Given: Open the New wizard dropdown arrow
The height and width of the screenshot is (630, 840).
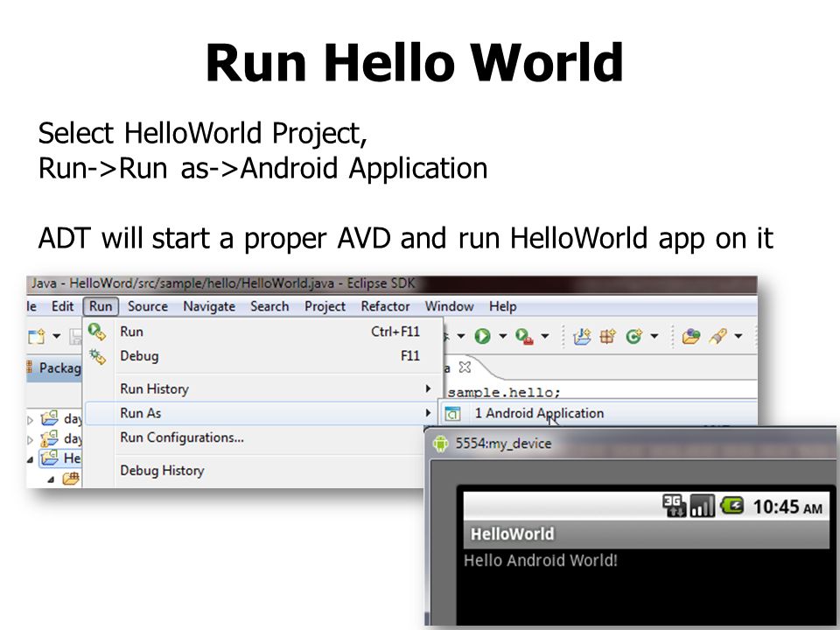Looking at the screenshot, I should (x=56, y=336).
